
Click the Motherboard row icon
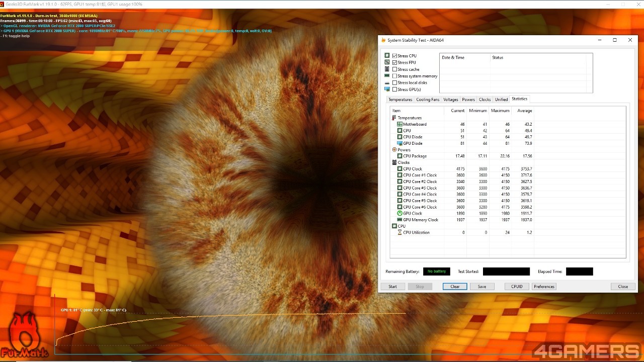tap(400, 124)
